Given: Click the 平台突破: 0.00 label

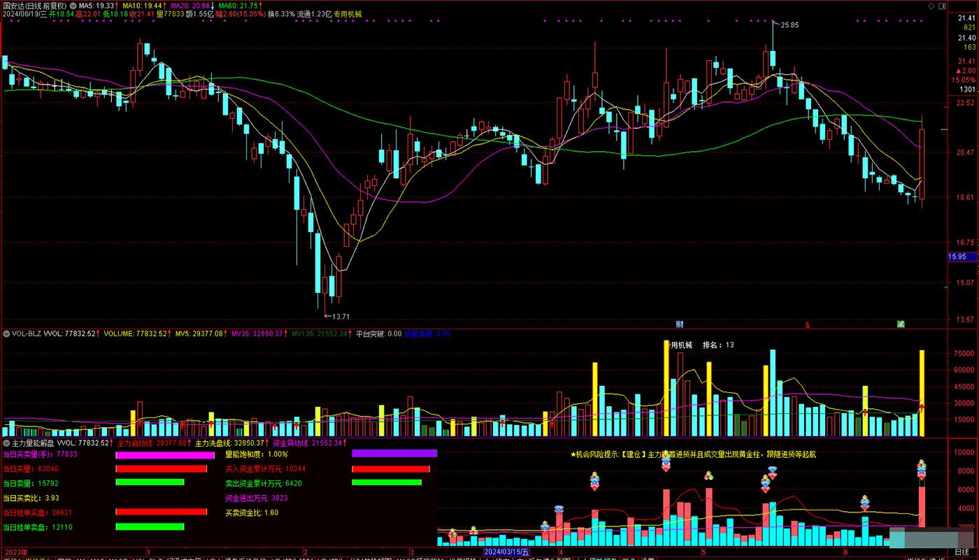Looking at the screenshot, I should point(378,333).
